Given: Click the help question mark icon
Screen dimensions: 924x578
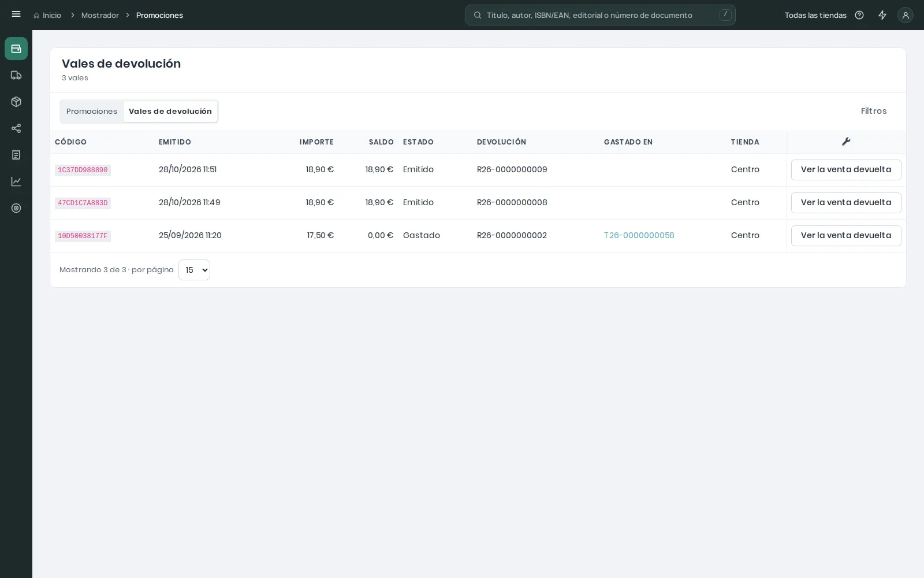Looking at the screenshot, I should (859, 15).
